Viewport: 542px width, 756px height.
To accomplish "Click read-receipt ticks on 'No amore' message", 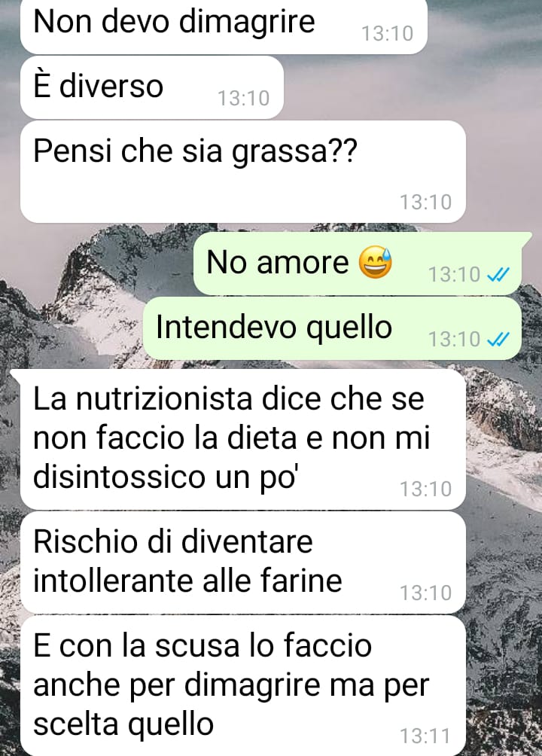I will 498,275.
